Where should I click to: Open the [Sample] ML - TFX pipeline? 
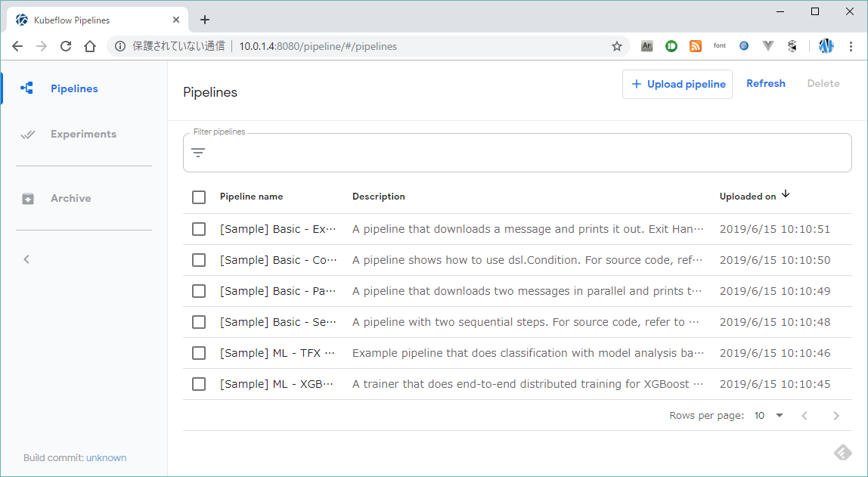point(277,353)
